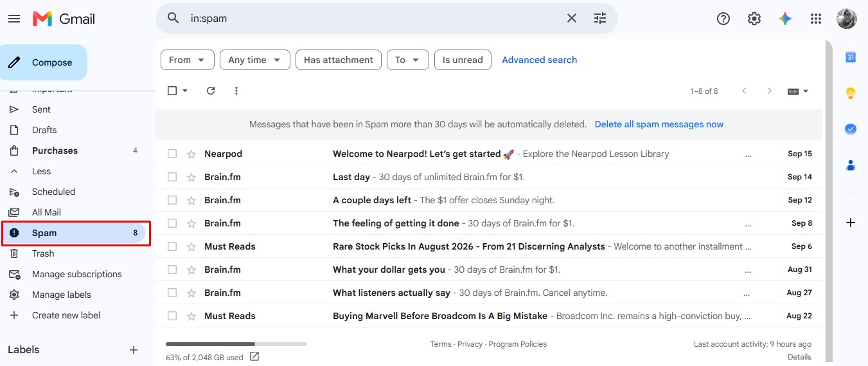Select A couple days left checkbox
868x366 pixels.
pos(172,200)
